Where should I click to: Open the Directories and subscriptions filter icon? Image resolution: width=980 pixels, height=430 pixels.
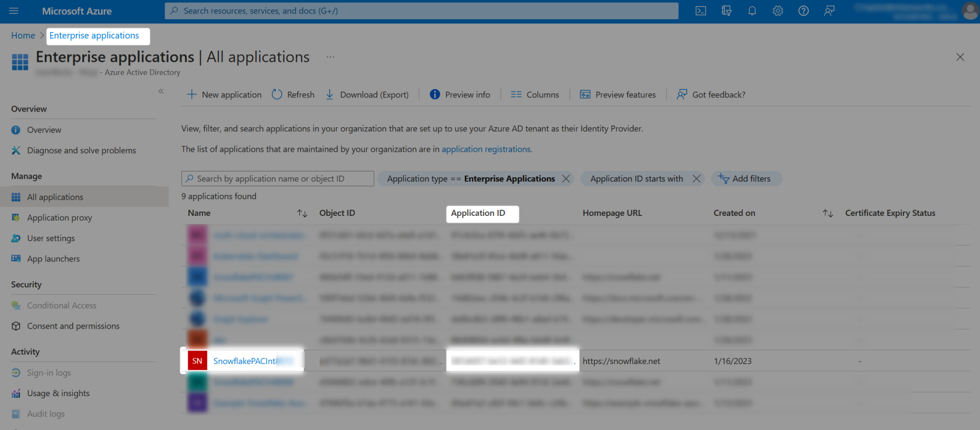pos(726,11)
